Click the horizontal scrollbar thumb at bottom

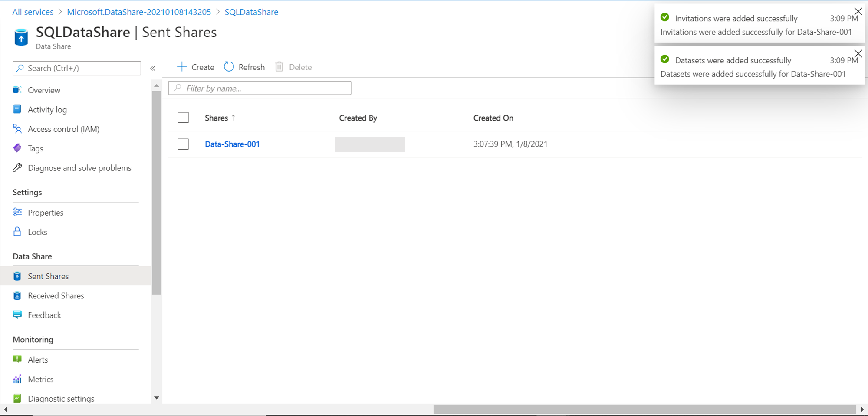(644, 409)
